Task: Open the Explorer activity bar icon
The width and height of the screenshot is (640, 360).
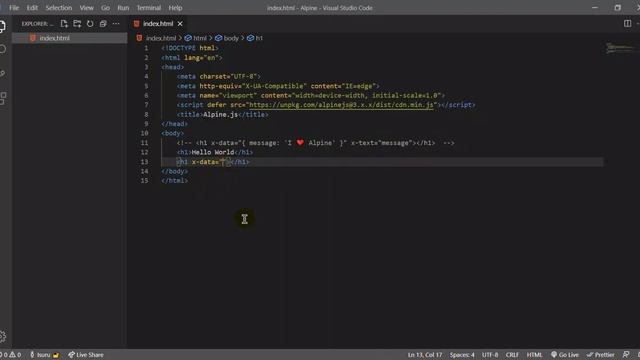Action: coord(2,27)
